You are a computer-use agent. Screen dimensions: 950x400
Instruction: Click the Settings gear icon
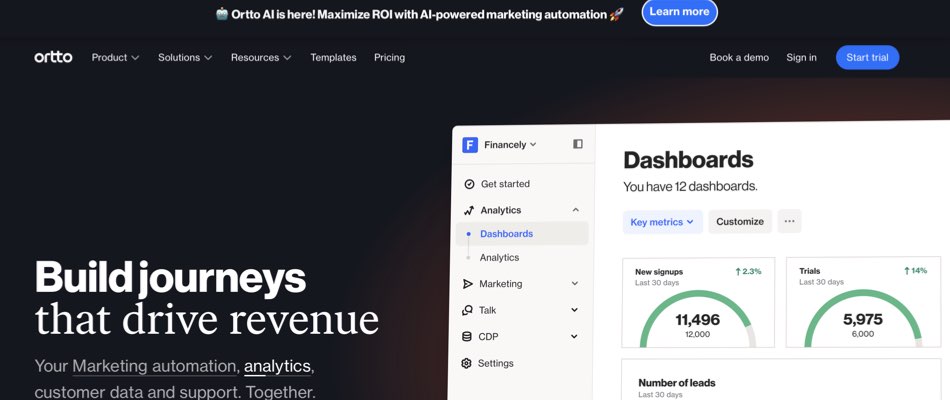467,363
